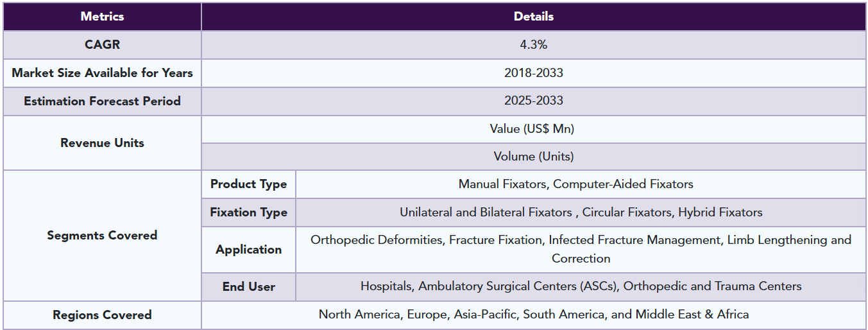
Task: Select Market Size Available for Years cell
Action: pos(102,73)
